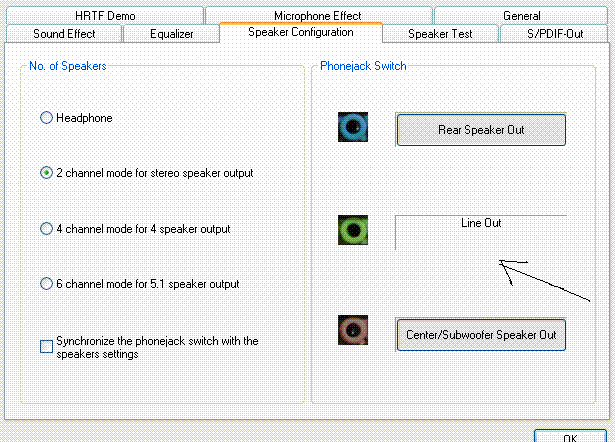
Task: Enable synchronize phonejack switch checkbox
Action: (46, 346)
